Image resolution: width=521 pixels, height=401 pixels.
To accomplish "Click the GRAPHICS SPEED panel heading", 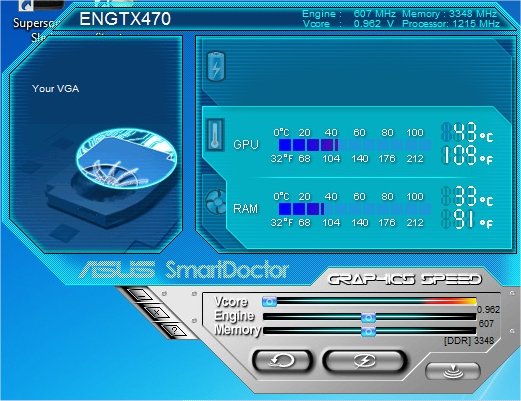I will point(405,279).
